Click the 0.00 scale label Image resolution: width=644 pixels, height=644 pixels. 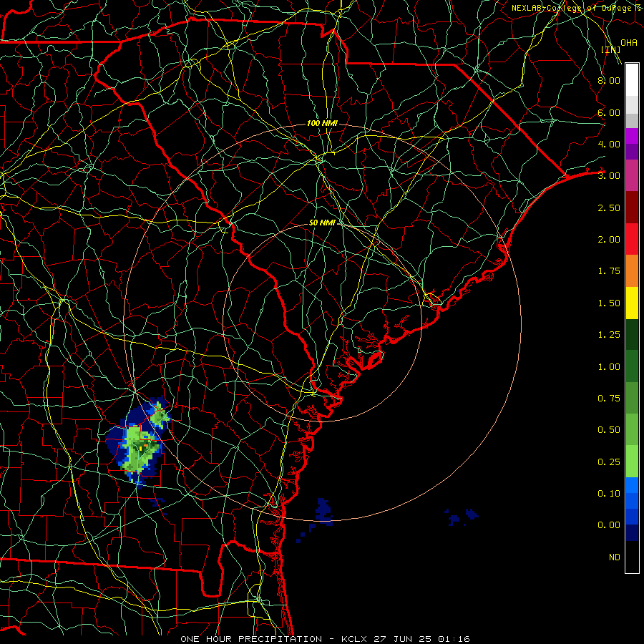[609, 525]
